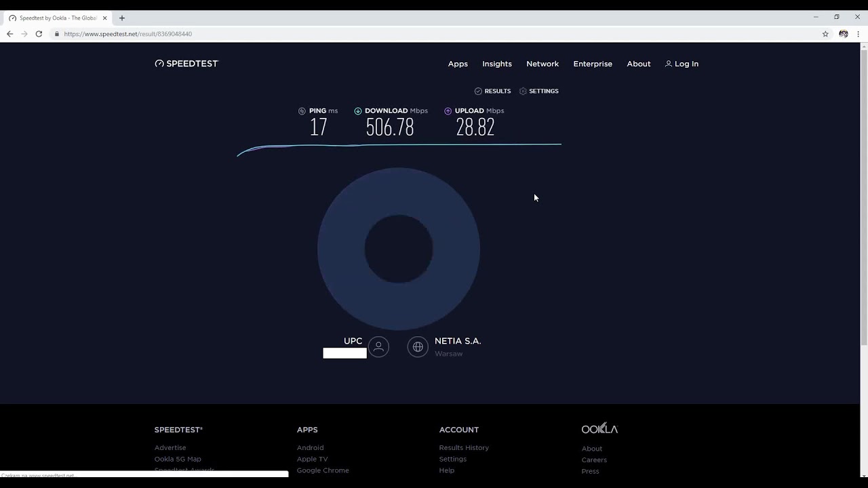Open the Press footer link
Screen dimensions: 868x488
[x=591, y=471]
